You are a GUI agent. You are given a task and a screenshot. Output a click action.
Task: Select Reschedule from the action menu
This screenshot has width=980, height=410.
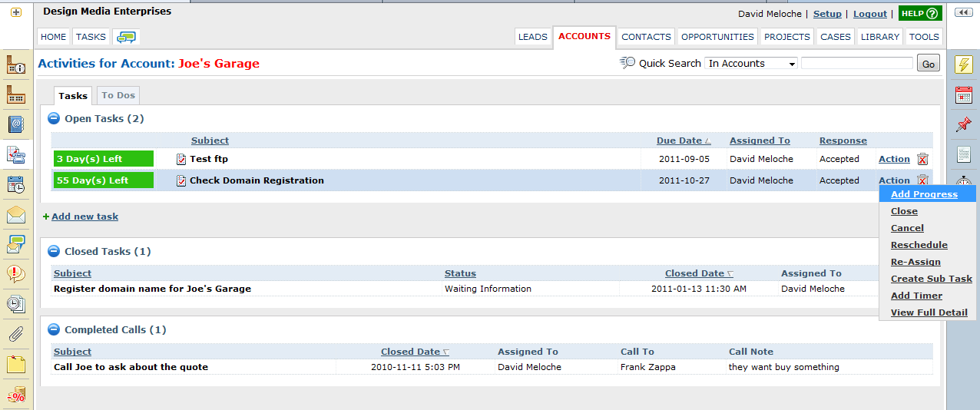[919, 245]
